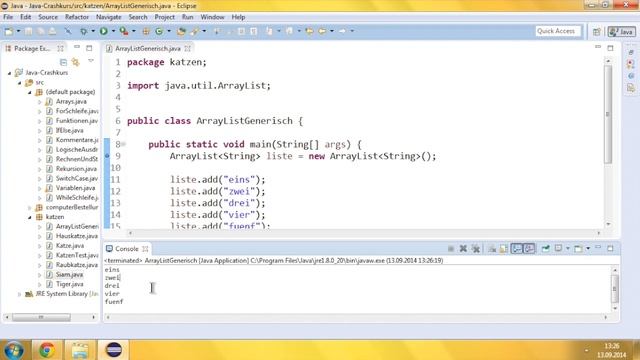Collapse the katzen package node
Screen dimensions: 640x360
click(29, 218)
